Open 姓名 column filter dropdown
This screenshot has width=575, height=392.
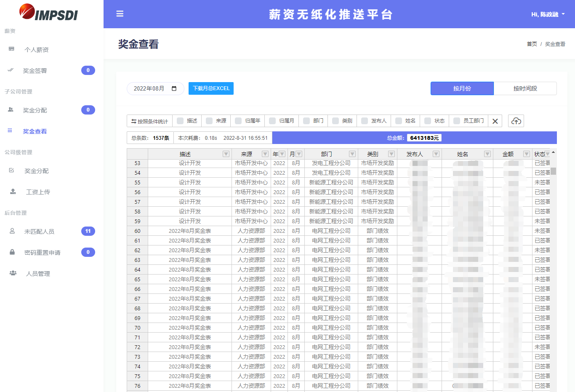[x=487, y=154]
